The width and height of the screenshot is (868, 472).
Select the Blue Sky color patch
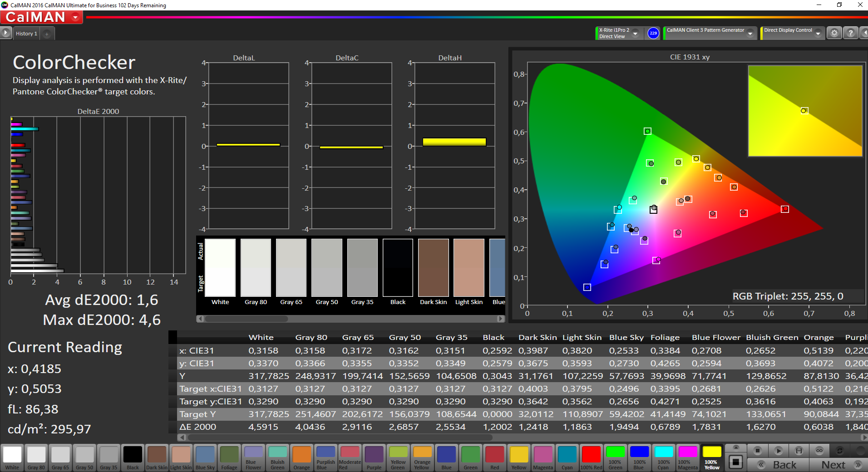pos(205,457)
